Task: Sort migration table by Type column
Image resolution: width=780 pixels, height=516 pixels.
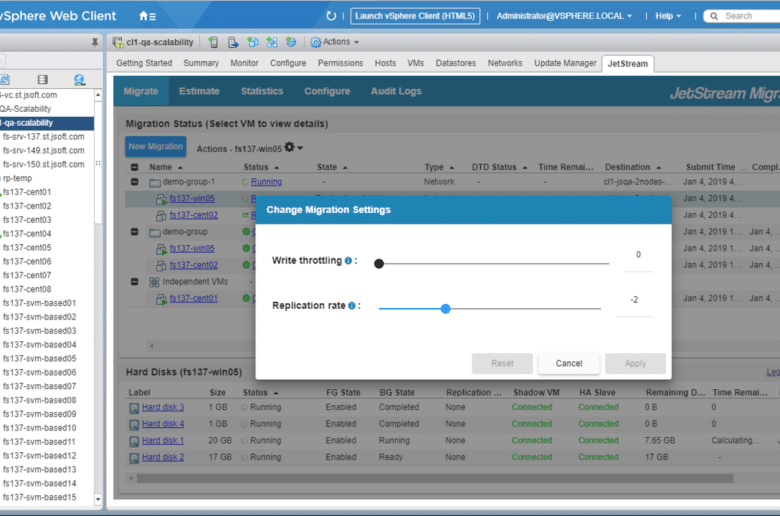Action: pos(439,167)
